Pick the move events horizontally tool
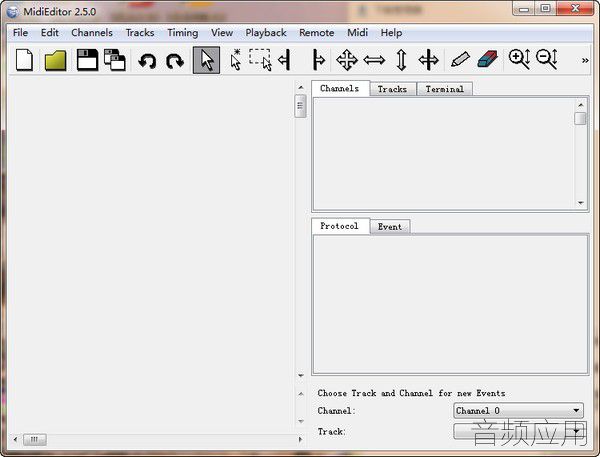 click(x=374, y=60)
